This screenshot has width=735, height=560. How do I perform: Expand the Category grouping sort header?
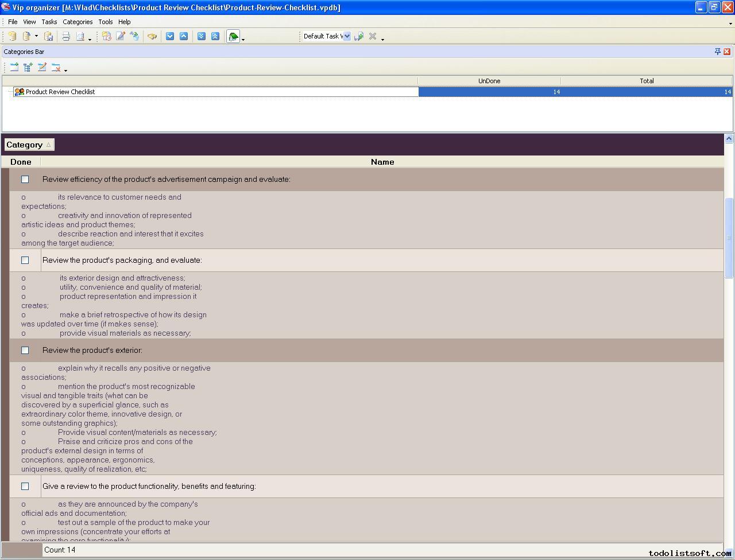(x=29, y=145)
